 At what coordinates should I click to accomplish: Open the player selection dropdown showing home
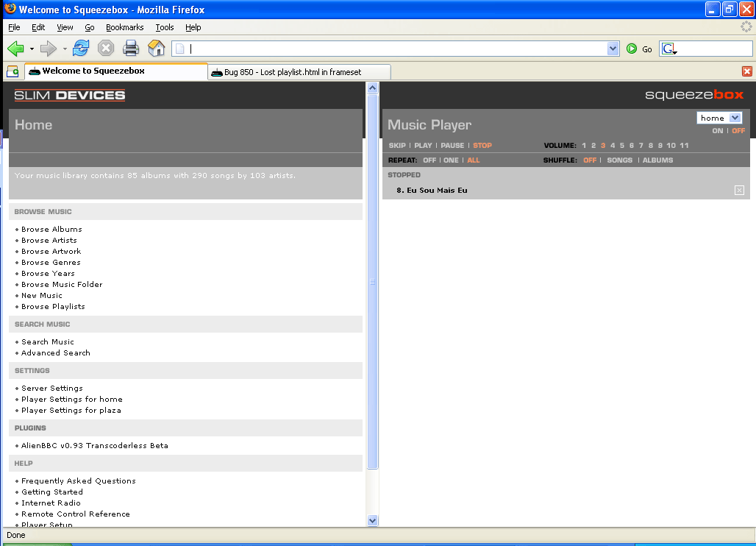click(719, 118)
